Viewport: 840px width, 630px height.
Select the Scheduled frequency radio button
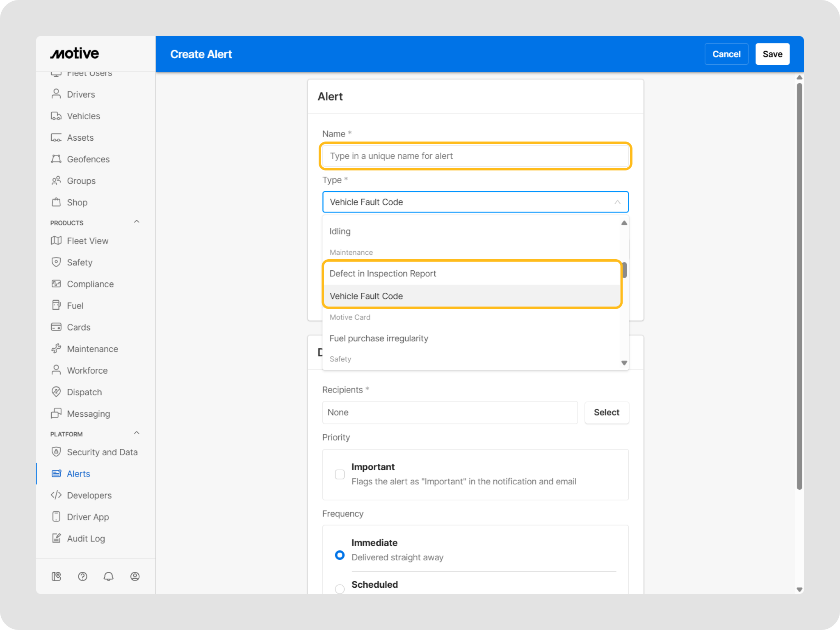pyautogui.click(x=340, y=589)
